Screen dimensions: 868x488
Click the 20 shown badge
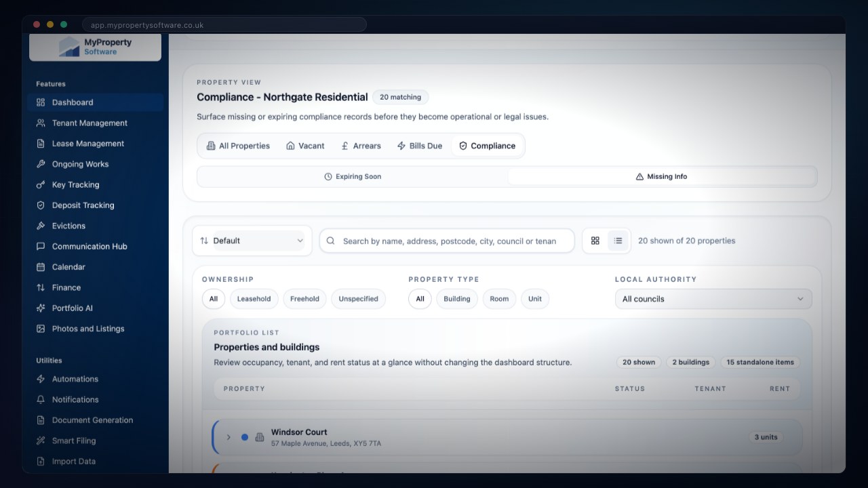(x=639, y=362)
